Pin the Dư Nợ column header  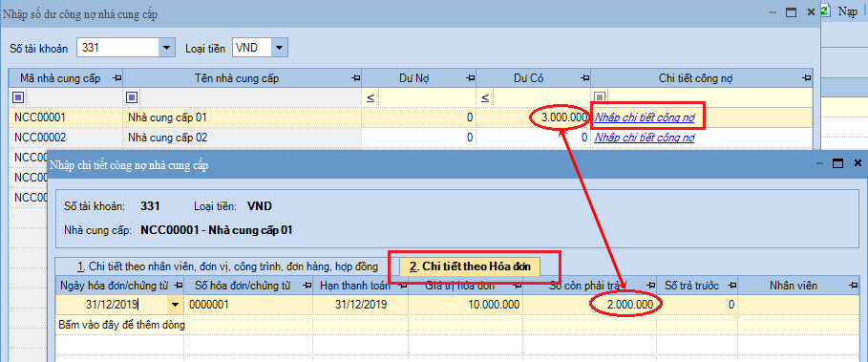tap(470, 78)
